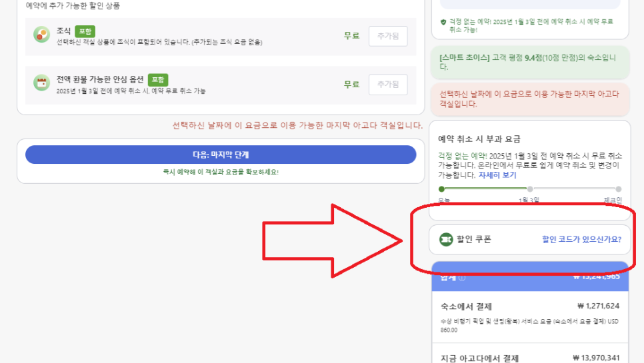The image size is (644, 363).
Task: Click the breakfast (조식) icon
Action: (41, 35)
